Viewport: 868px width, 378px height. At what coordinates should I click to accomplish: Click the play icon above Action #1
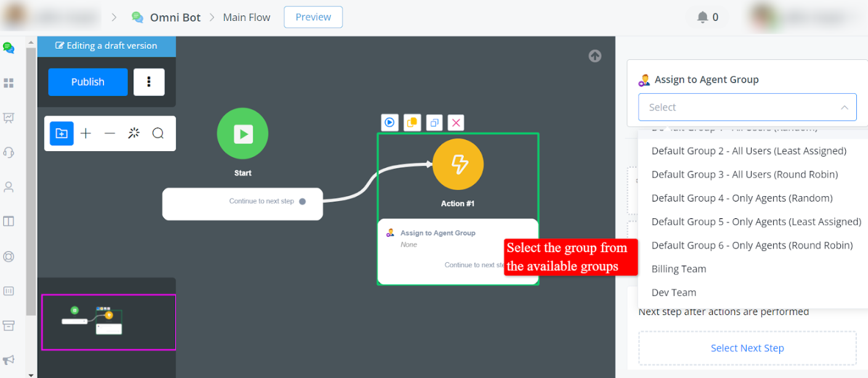pos(389,123)
